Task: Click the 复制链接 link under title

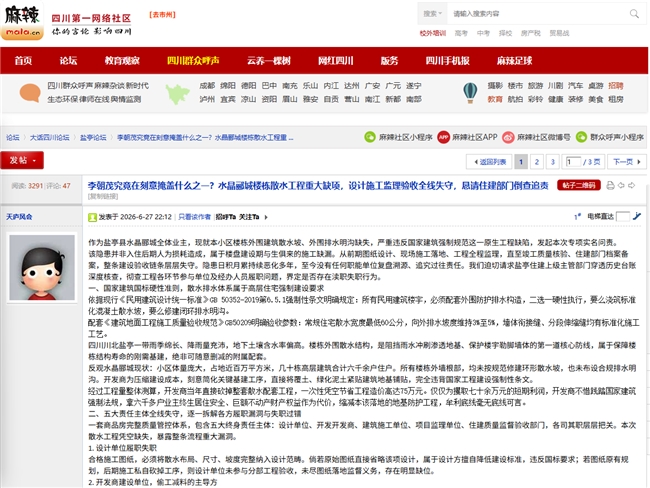Action: point(103,196)
